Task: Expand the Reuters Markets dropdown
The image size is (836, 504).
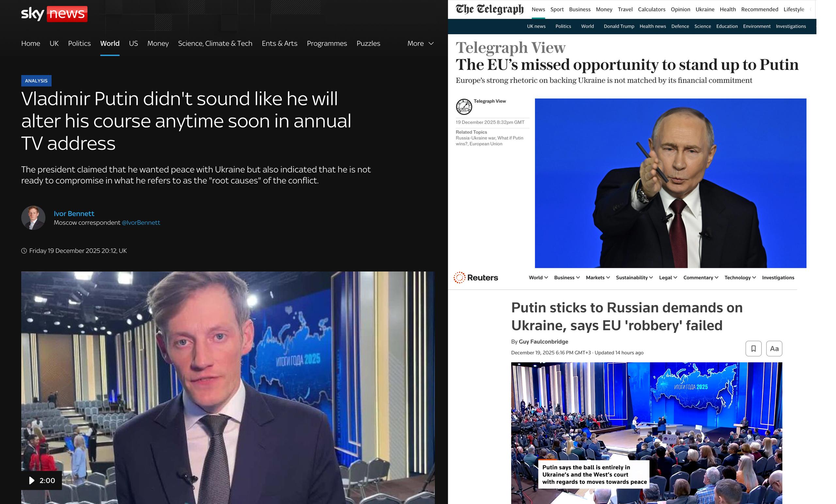Action: click(598, 277)
